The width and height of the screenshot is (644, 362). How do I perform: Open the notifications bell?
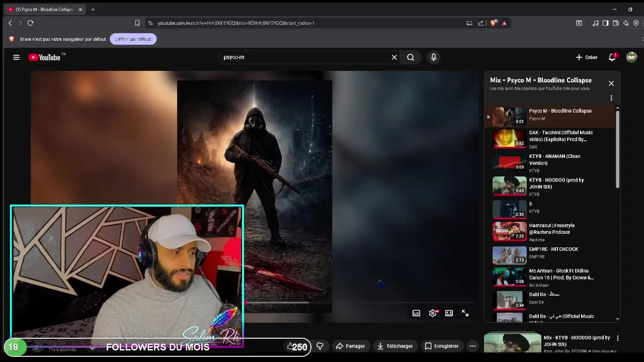click(612, 57)
